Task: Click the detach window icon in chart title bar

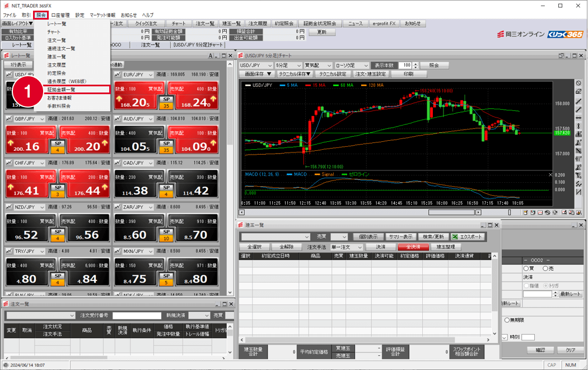Action: (561, 55)
